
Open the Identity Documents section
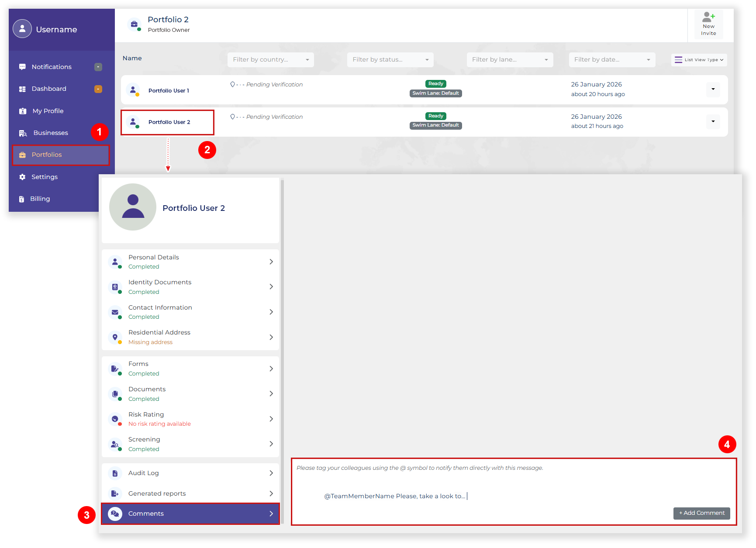point(190,287)
